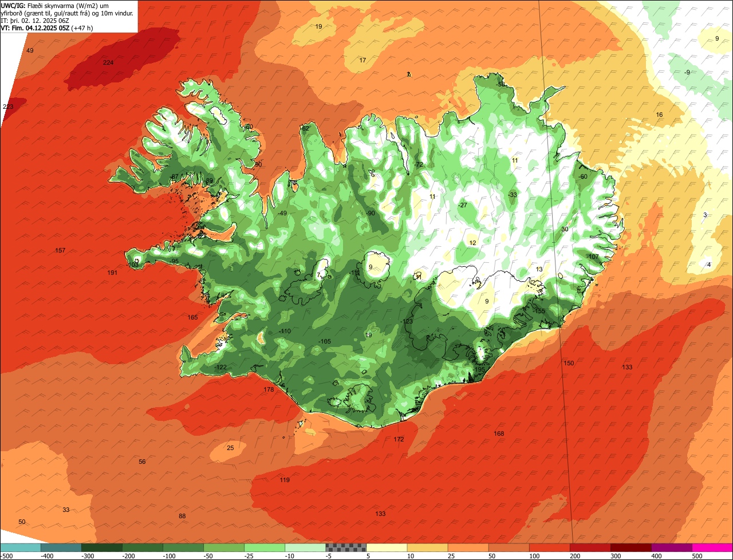Click the legend label 200

[574, 555]
